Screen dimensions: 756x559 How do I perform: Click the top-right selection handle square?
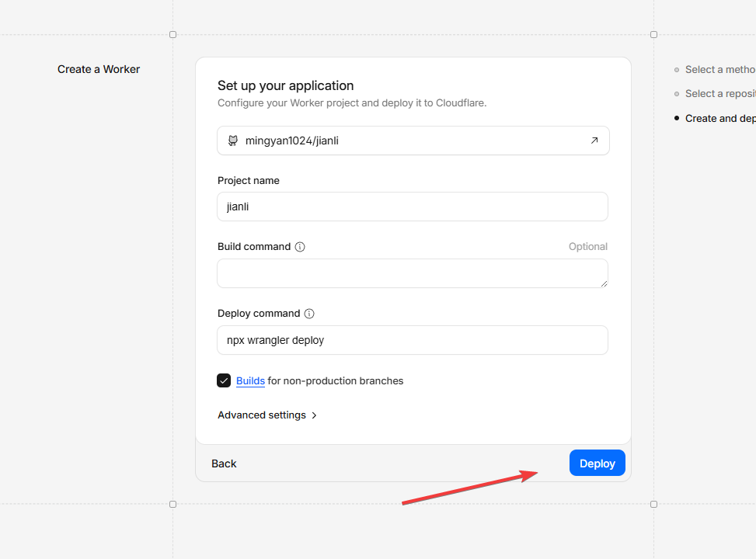pyautogui.click(x=653, y=35)
